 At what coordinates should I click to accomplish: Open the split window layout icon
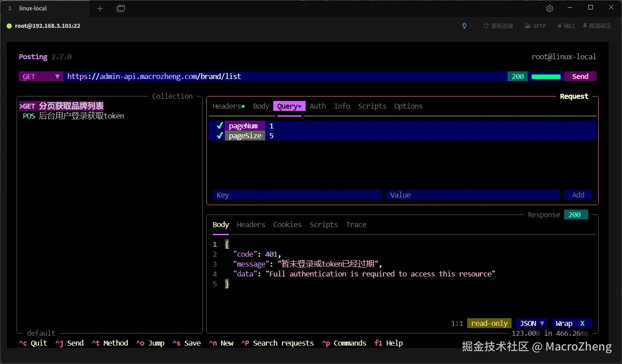point(121,9)
